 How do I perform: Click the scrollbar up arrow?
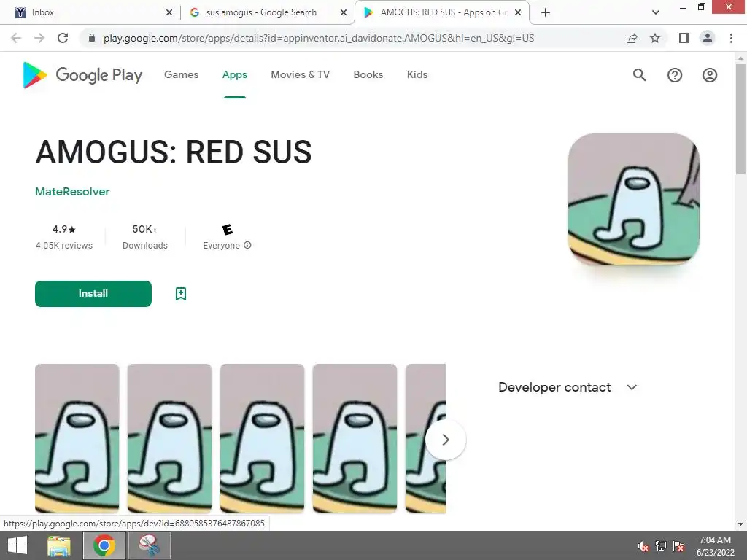(x=740, y=58)
